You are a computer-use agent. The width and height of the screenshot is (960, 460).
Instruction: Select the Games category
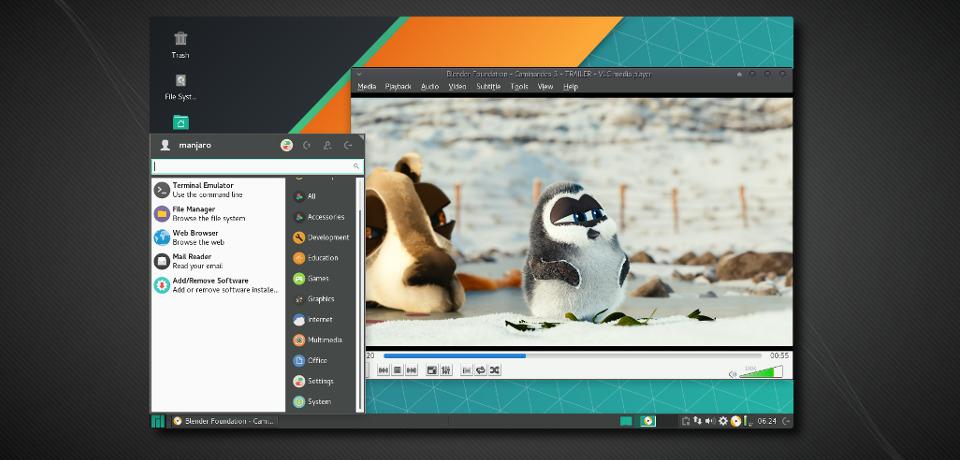pos(321,279)
